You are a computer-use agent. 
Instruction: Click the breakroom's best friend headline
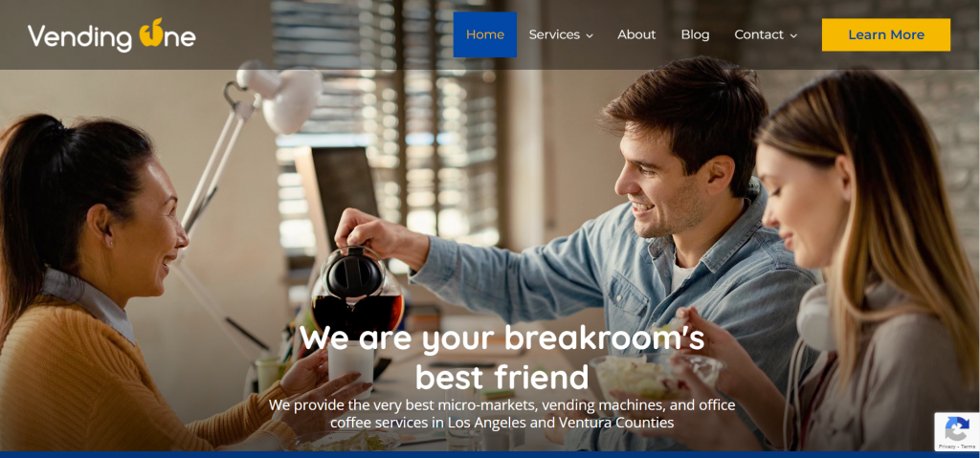pyautogui.click(x=501, y=357)
